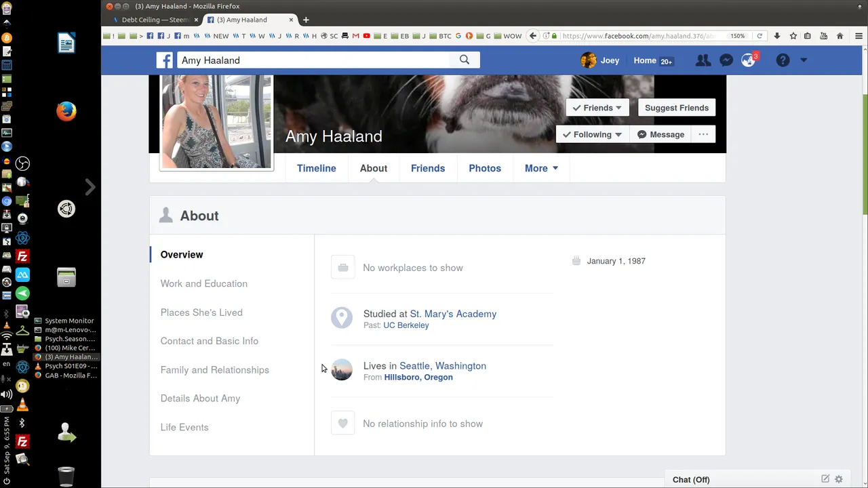Reload the page in Firefox

[759, 36]
